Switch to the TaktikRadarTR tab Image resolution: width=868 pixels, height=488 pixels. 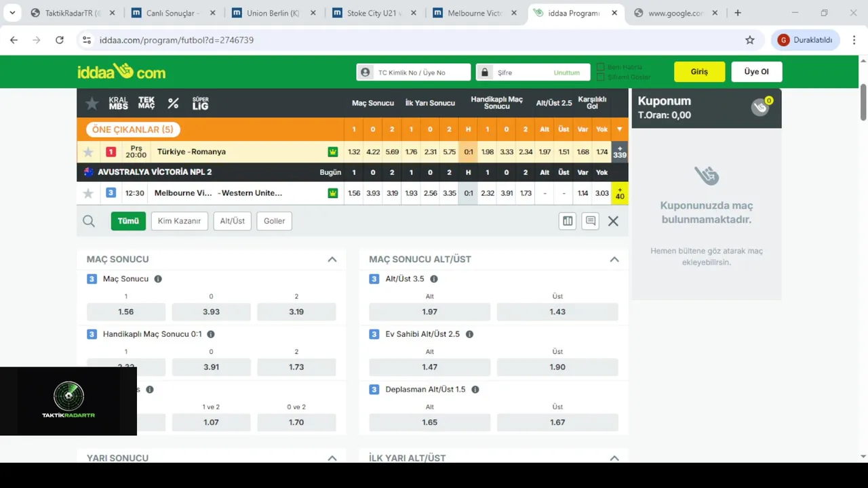tap(73, 13)
